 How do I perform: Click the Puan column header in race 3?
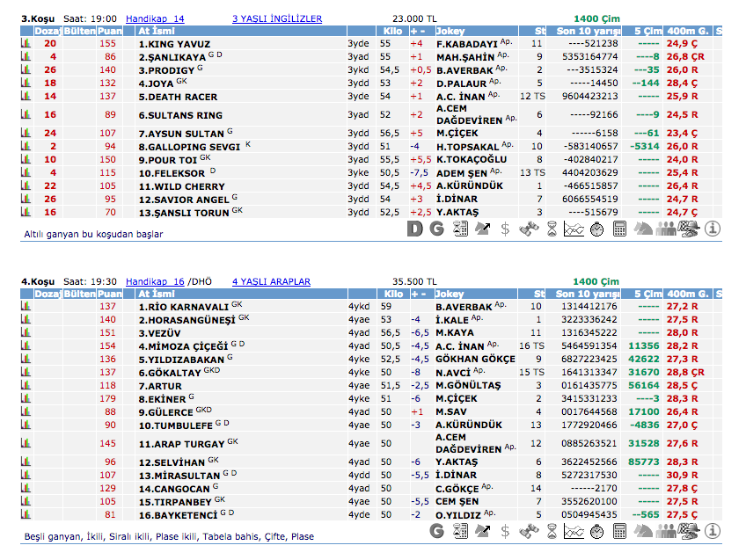pos(110,31)
